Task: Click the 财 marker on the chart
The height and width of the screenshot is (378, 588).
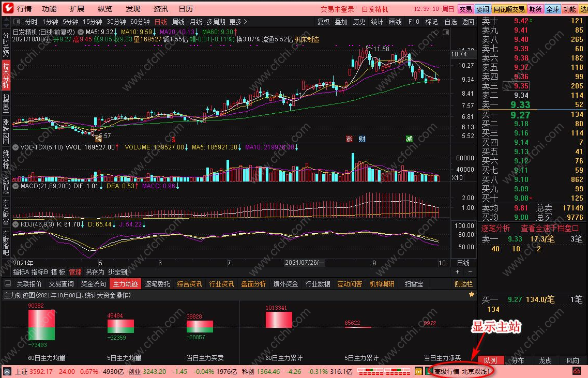Action: pos(362,139)
